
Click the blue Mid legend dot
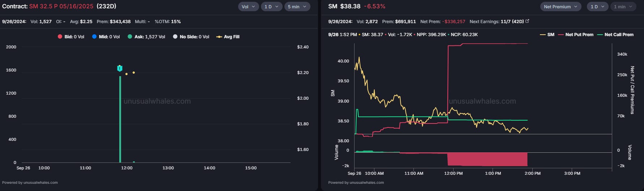(x=94, y=36)
